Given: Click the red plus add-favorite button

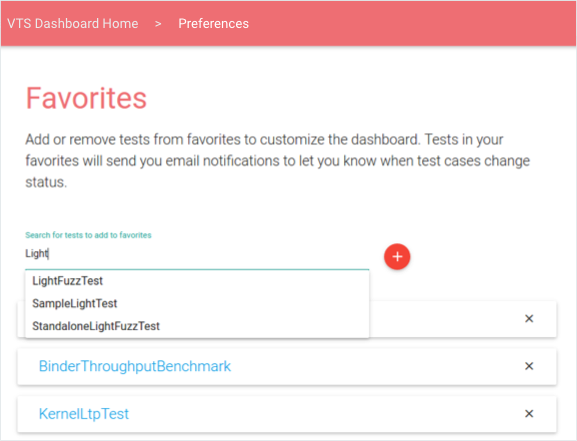Looking at the screenshot, I should point(397,257).
